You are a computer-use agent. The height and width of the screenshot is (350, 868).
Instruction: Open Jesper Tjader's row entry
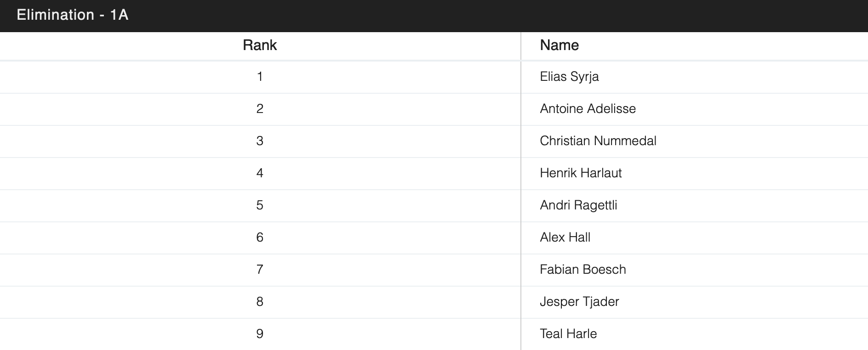579,302
